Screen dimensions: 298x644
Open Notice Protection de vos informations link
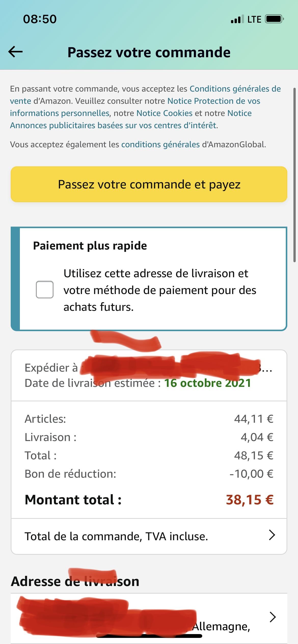(x=135, y=107)
